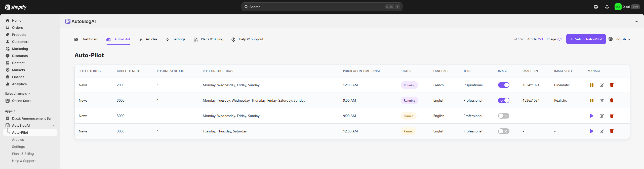Turn off image for the 1024x1024 row
The width and height of the screenshot is (644, 169).
pyautogui.click(x=504, y=85)
